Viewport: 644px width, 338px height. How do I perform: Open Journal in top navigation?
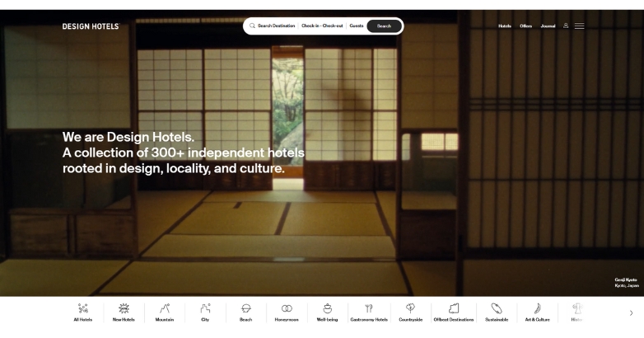tap(548, 26)
